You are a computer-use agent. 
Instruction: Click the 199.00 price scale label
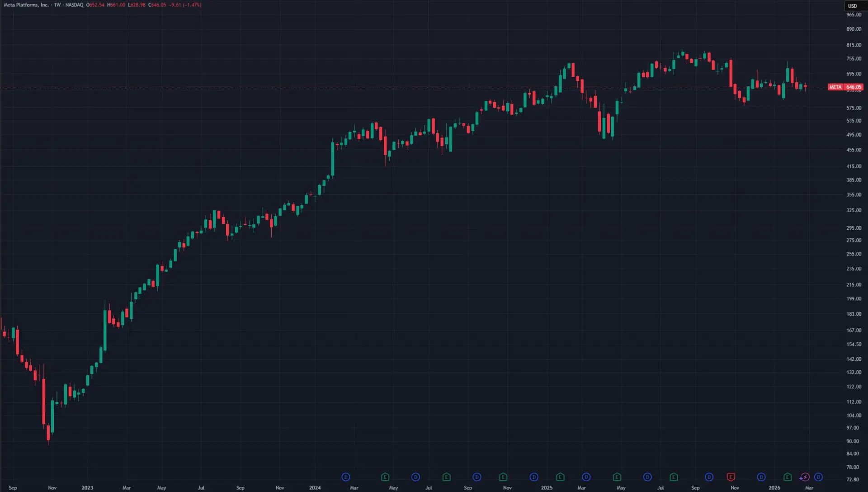[854, 299]
